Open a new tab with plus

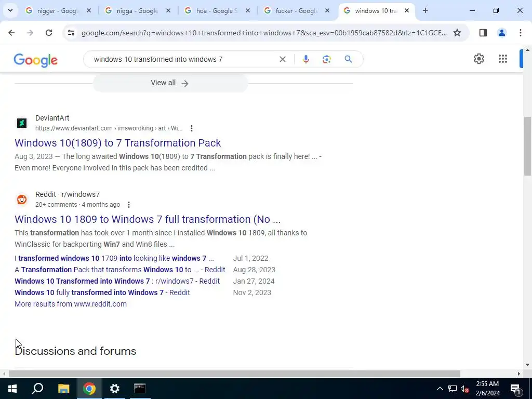coord(425,10)
